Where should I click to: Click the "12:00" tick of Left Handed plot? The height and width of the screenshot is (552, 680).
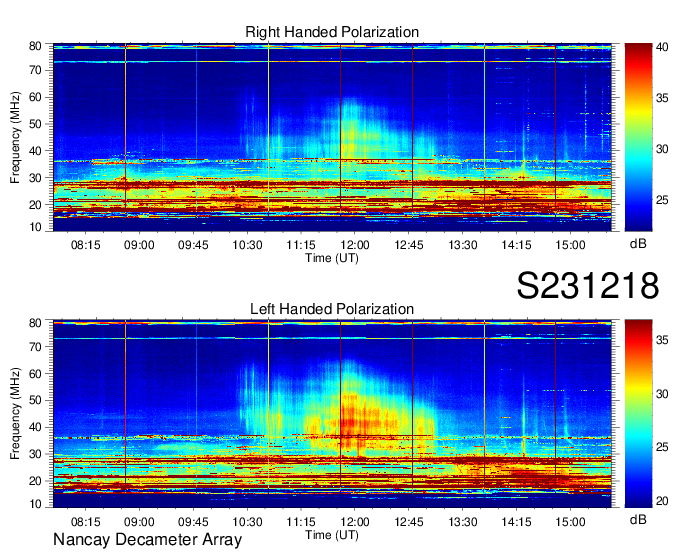tap(355, 522)
